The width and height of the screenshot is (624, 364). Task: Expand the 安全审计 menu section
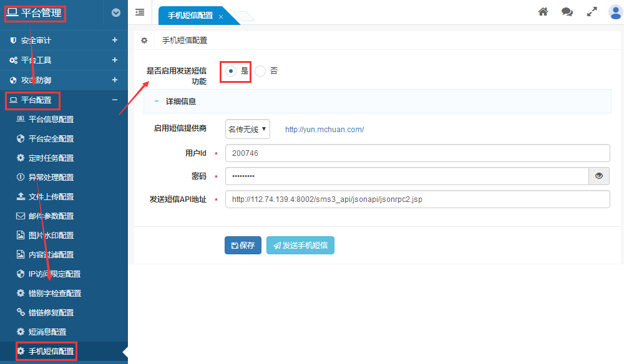coord(114,40)
